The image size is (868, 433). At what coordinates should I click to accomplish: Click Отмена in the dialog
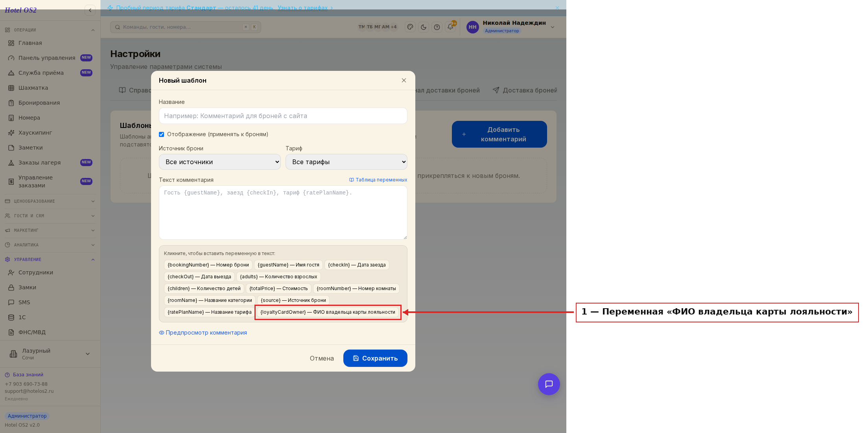point(322,358)
